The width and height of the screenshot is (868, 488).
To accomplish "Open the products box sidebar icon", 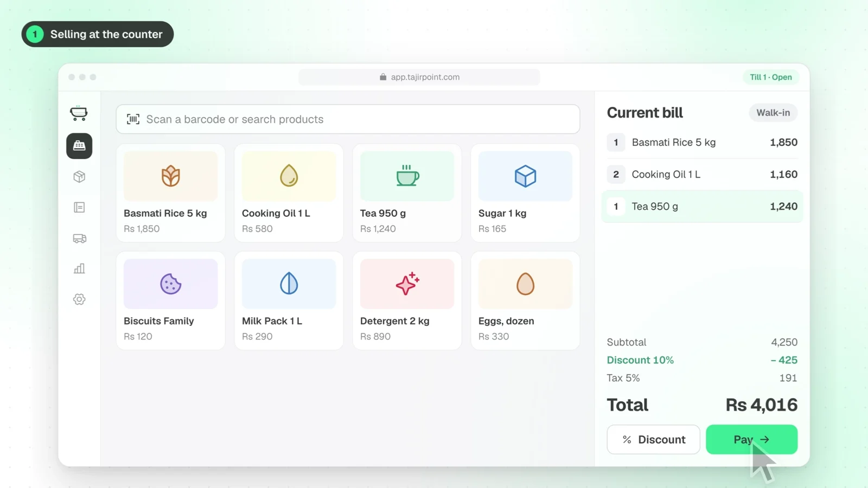I will point(79,177).
